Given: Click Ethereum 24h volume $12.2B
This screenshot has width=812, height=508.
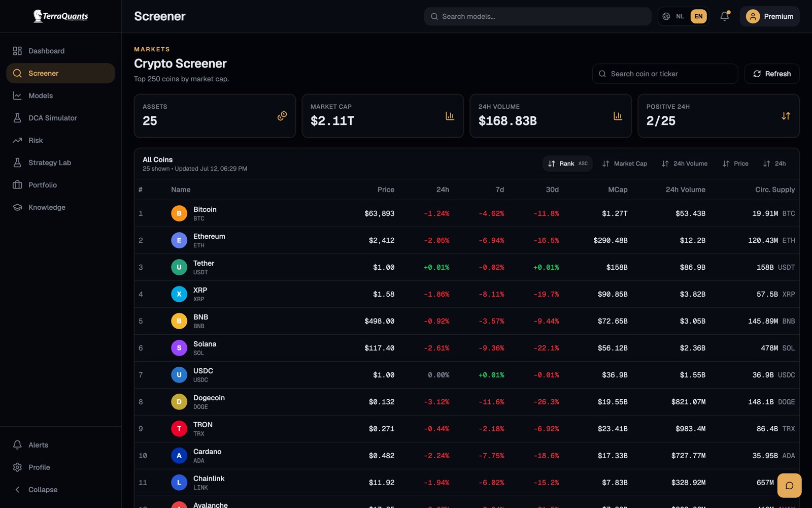Looking at the screenshot, I should pos(693,240).
